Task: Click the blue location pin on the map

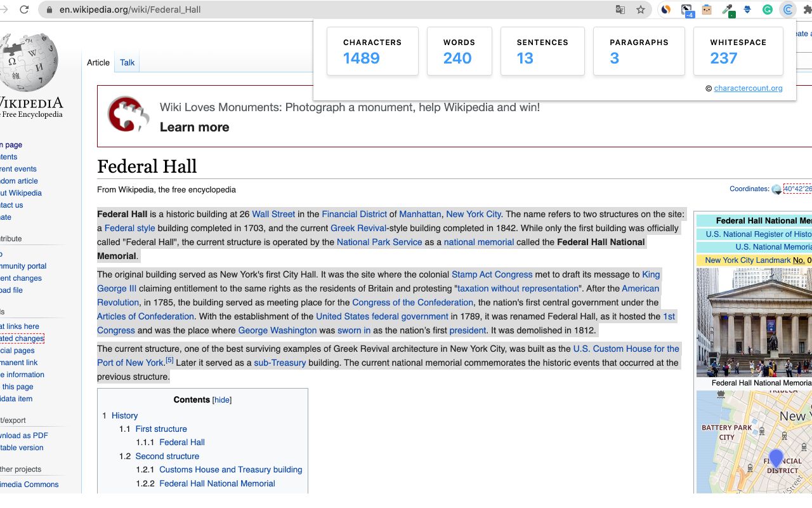Action: [x=776, y=457]
